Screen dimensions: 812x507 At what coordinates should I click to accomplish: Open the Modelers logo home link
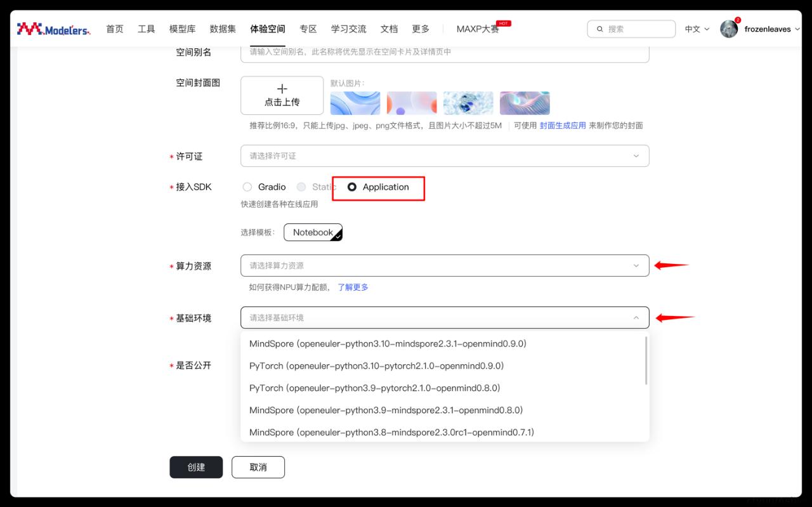[53, 29]
